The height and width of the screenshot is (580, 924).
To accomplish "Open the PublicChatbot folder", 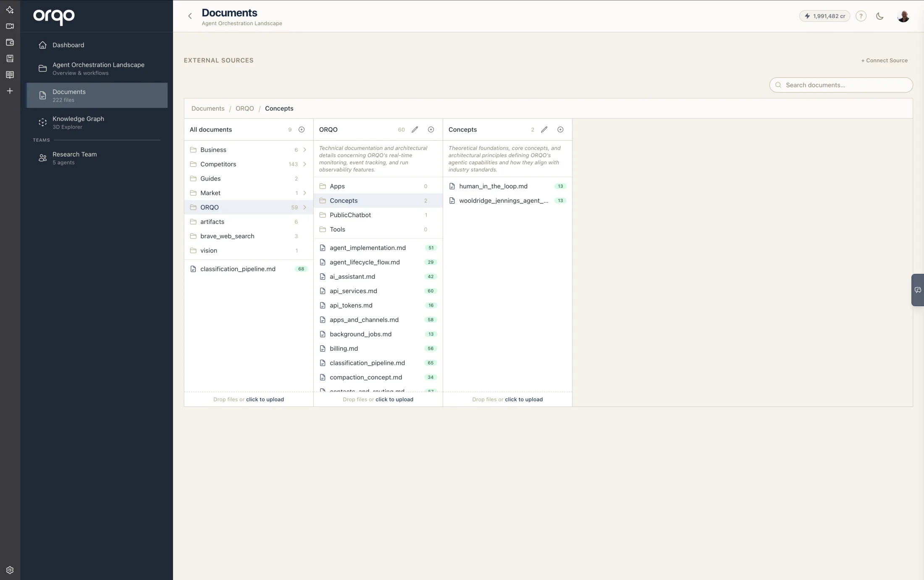I will click(x=378, y=215).
